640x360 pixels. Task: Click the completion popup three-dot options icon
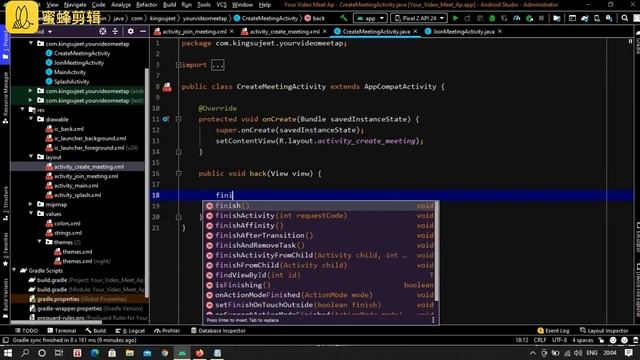pos(433,320)
